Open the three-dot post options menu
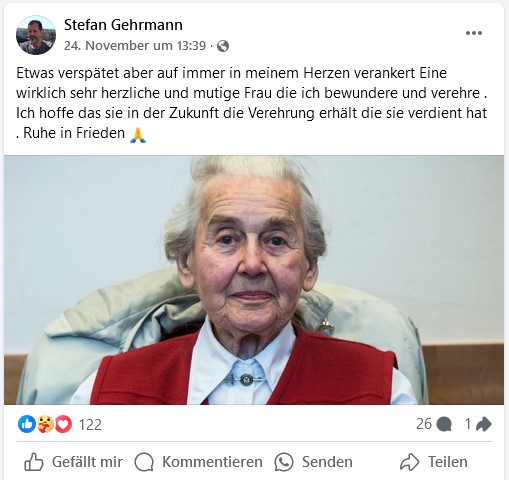The height and width of the screenshot is (480, 509). click(474, 33)
